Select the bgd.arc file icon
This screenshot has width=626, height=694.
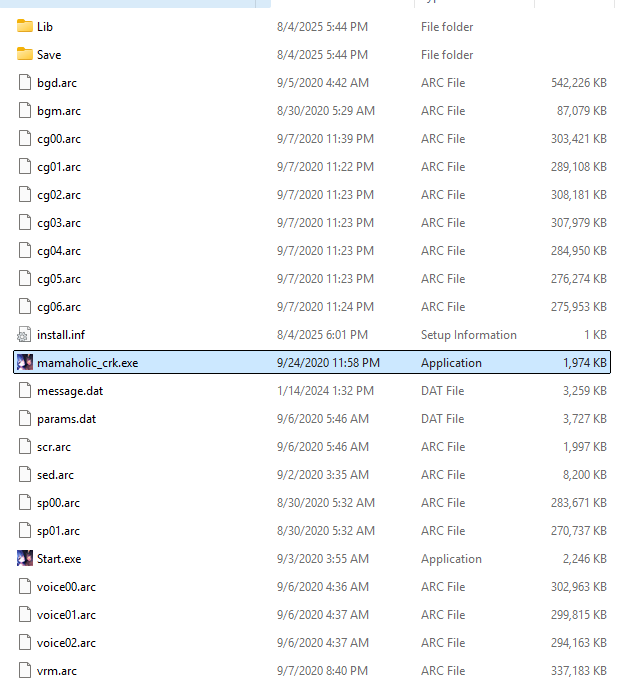[25, 83]
